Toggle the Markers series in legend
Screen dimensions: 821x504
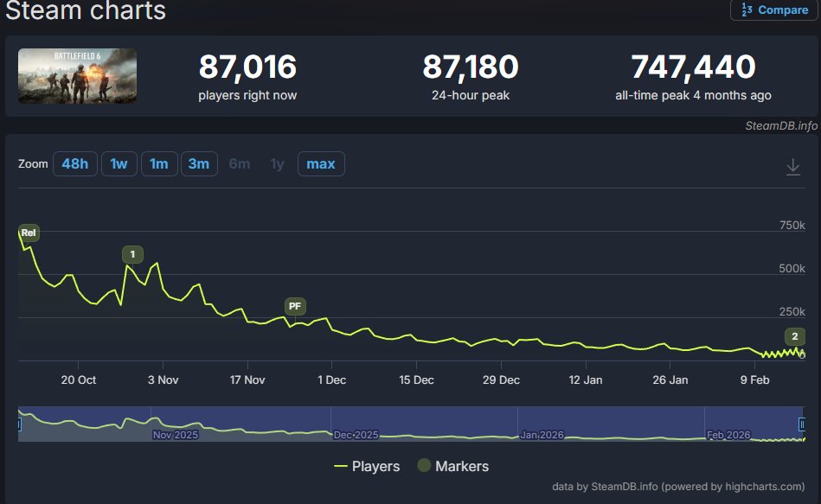pyautogui.click(x=453, y=466)
